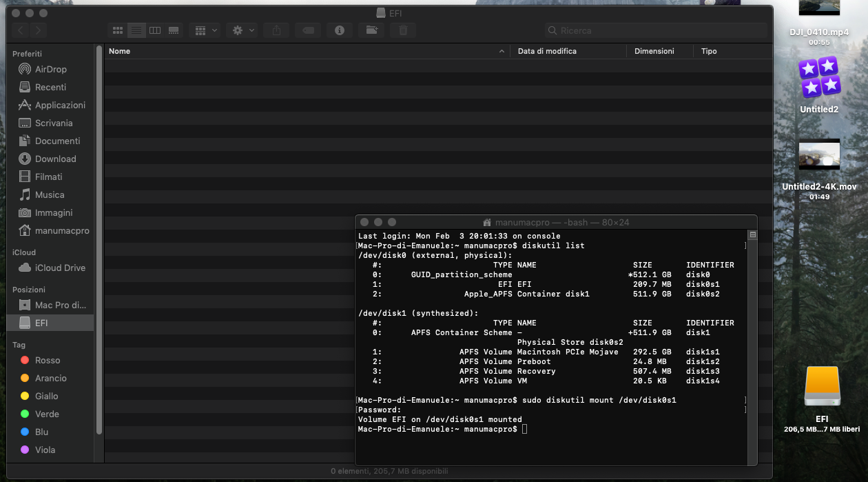Create a new folder from the toolbar
Viewport: 868px width, 482px height.
click(x=371, y=30)
